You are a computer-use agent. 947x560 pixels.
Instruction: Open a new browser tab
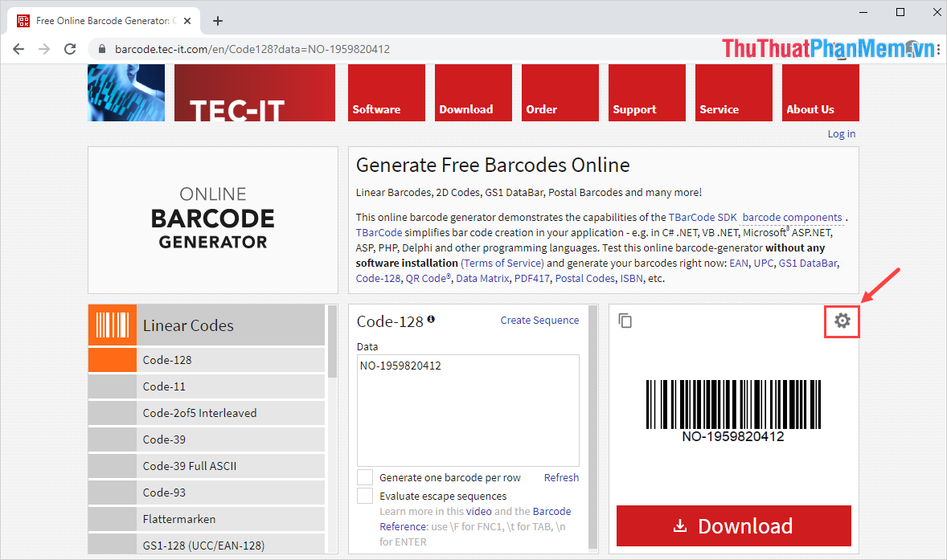217,21
